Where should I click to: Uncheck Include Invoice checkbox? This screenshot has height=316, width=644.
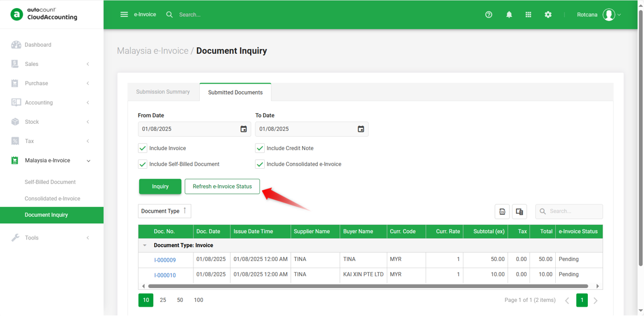[x=143, y=148]
